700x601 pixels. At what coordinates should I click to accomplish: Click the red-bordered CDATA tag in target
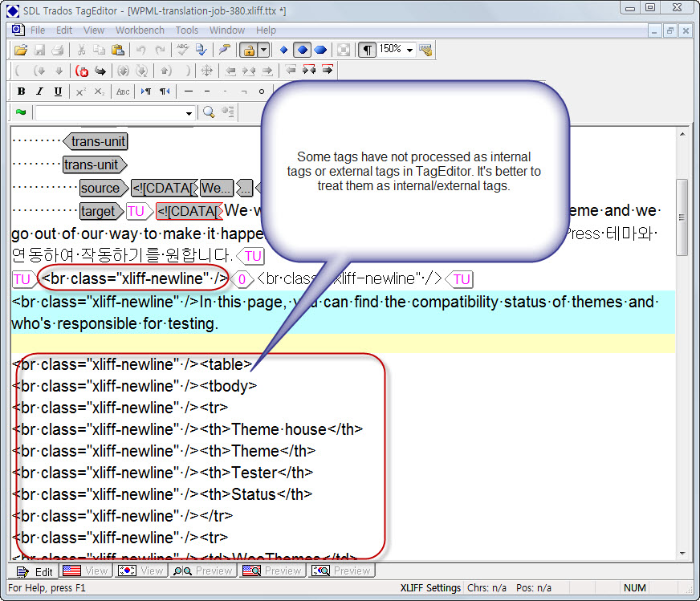coord(189,211)
